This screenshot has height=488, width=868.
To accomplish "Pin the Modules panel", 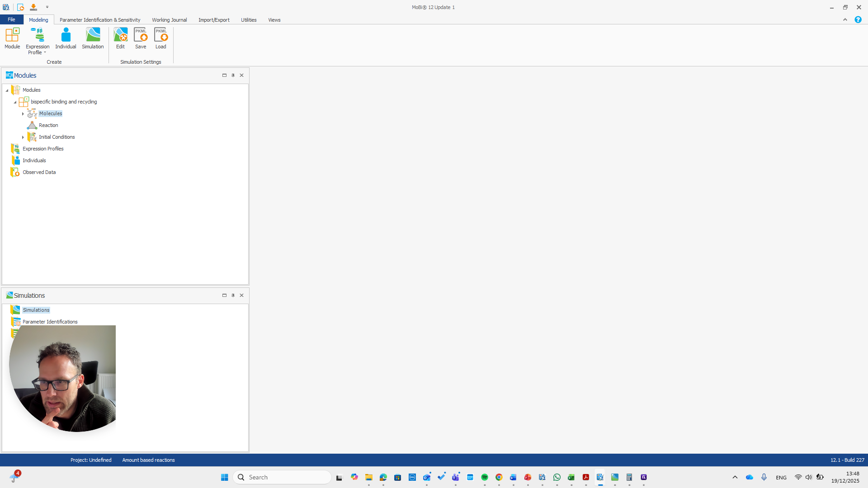I will (233, 75).
